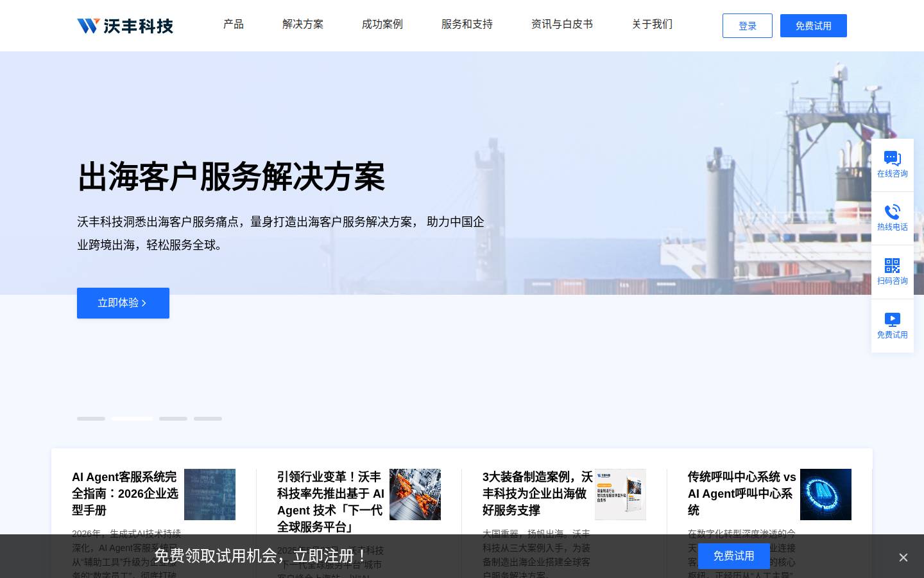Click the 出海客户服务解决方案 headline
The width and height of the screenshot is (924, 578).
(x=231, y=177)
